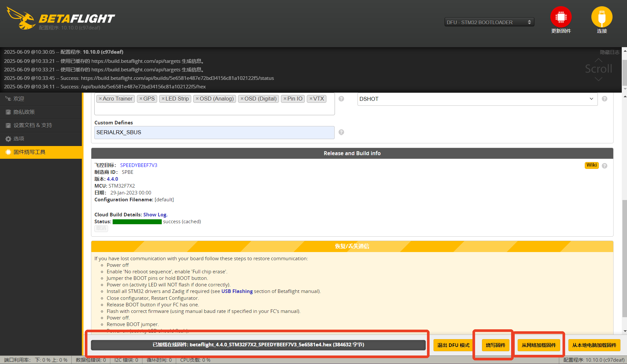Click the Release and Build info header
This screenshot has height=364, width=627.
coord(352,153)
